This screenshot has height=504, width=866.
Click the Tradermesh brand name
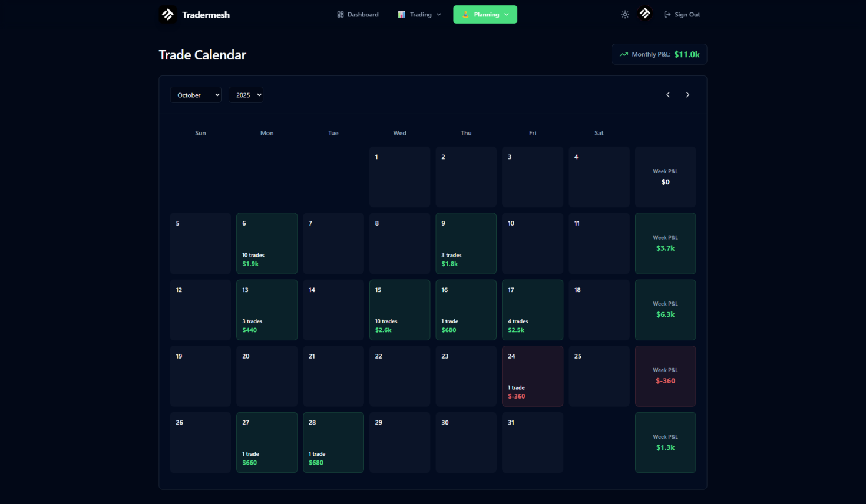(x=206, y=15)
